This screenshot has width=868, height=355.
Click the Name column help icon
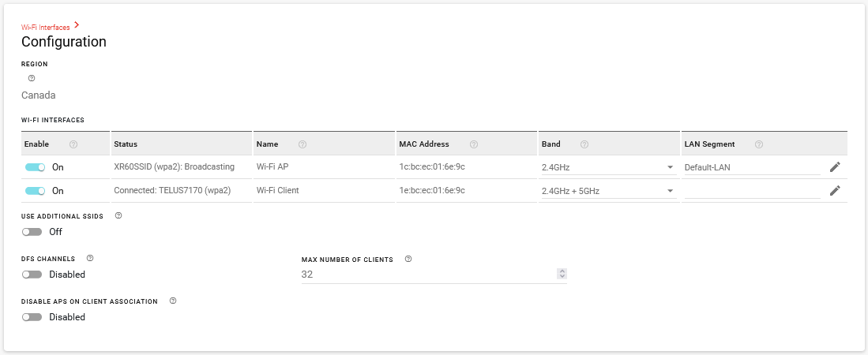coord(302,144)
